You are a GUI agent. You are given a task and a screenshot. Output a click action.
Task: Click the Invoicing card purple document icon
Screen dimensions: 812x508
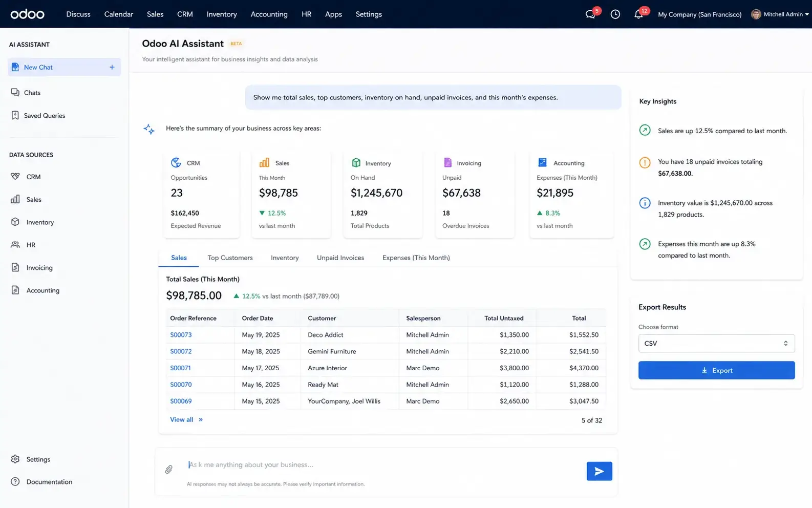click(448, 162)
